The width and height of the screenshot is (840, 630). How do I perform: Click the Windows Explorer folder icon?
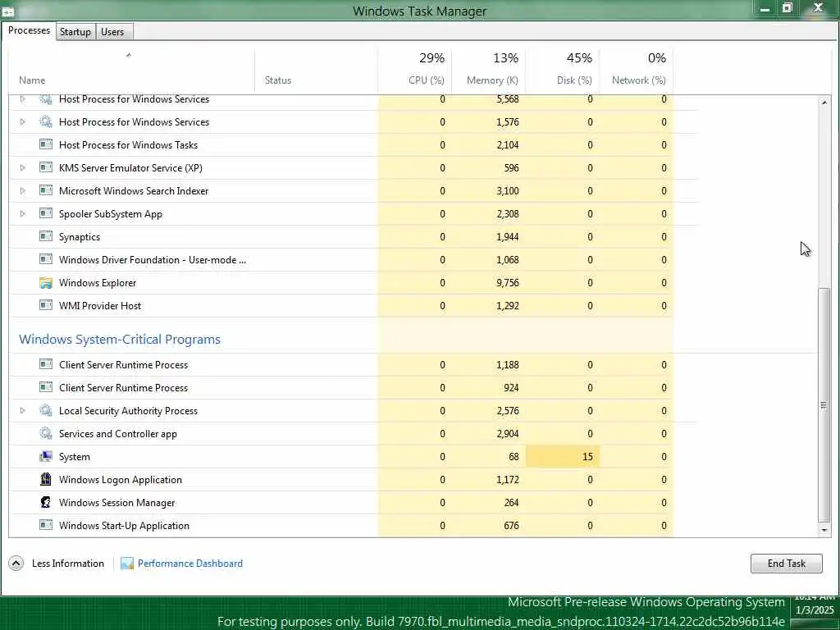click(x=46, y=282)
